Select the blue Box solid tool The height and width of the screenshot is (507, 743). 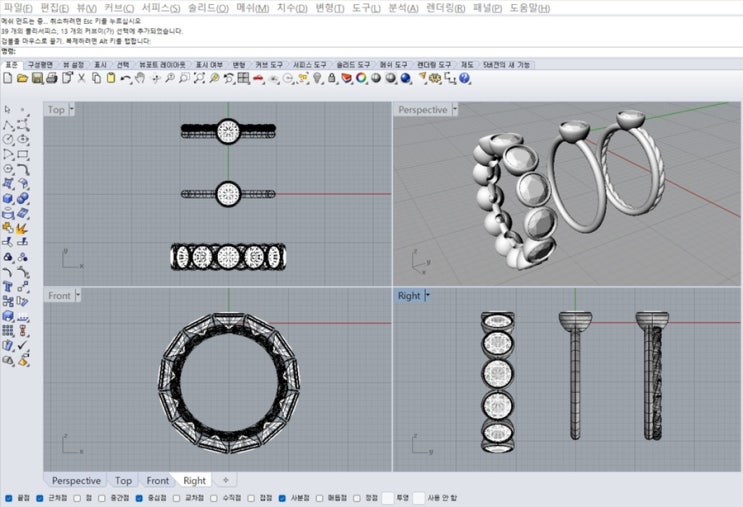pyautogui.click(x=8, y=199)
